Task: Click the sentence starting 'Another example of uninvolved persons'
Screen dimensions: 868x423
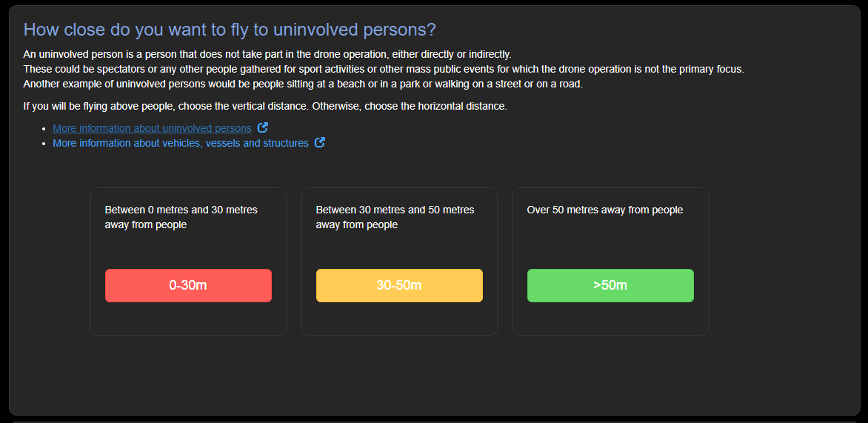Action: (x=303, y=84)
